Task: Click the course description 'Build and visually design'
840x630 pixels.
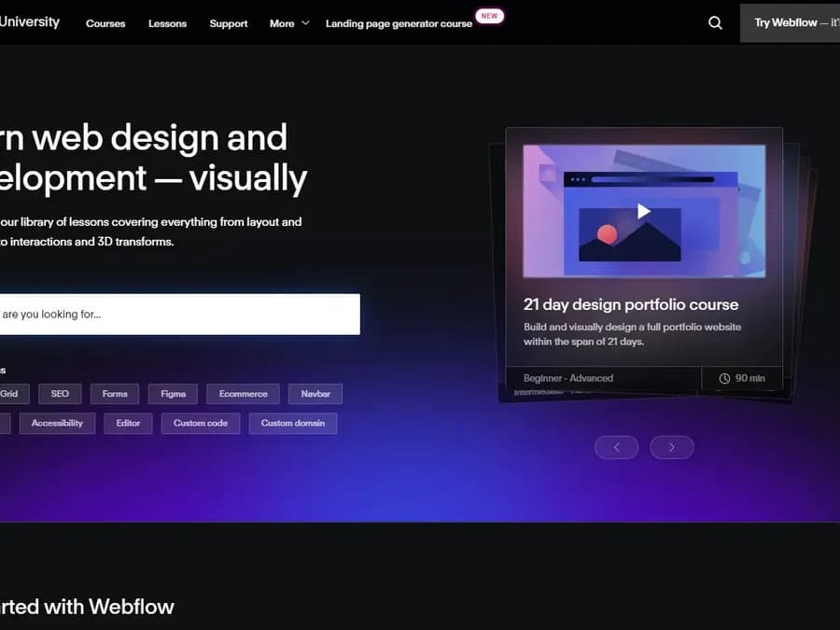Action: (x=632, y=334)
